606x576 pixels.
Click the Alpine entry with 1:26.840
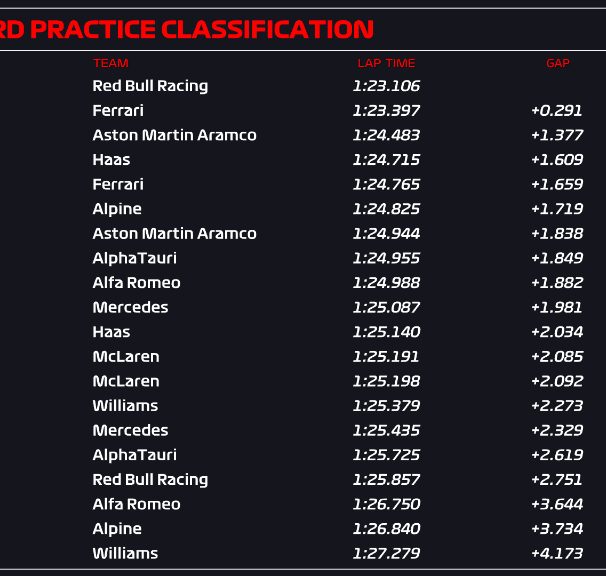(117, 529)
